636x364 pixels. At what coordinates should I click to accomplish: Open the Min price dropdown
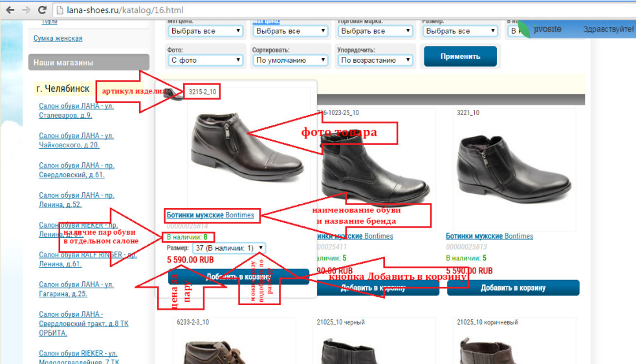[205, 31]
